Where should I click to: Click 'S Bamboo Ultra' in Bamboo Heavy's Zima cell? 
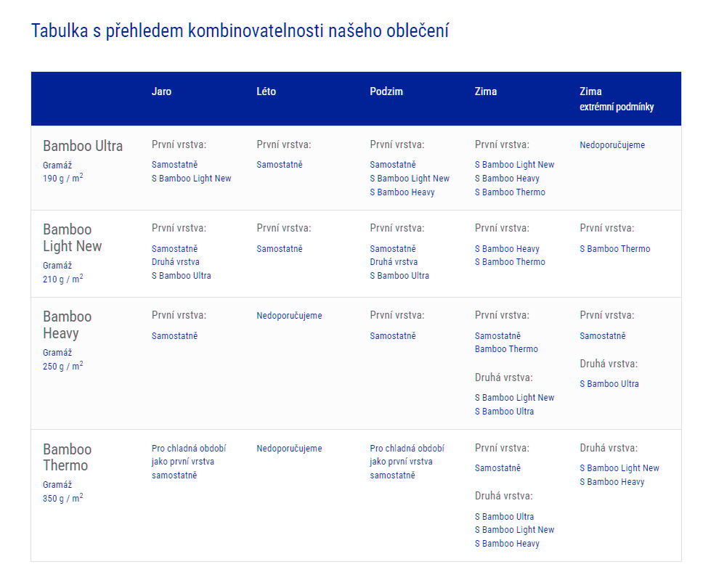[504, 412]
